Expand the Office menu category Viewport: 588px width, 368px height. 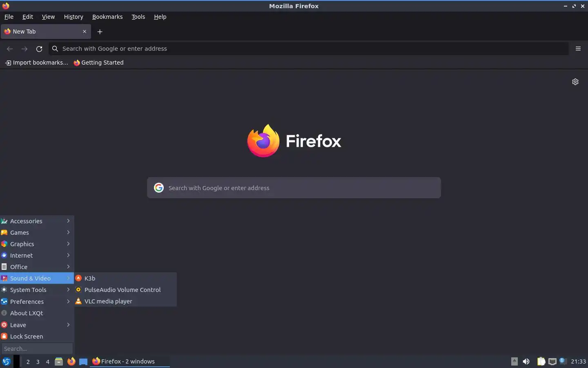(x=37, y=267)
